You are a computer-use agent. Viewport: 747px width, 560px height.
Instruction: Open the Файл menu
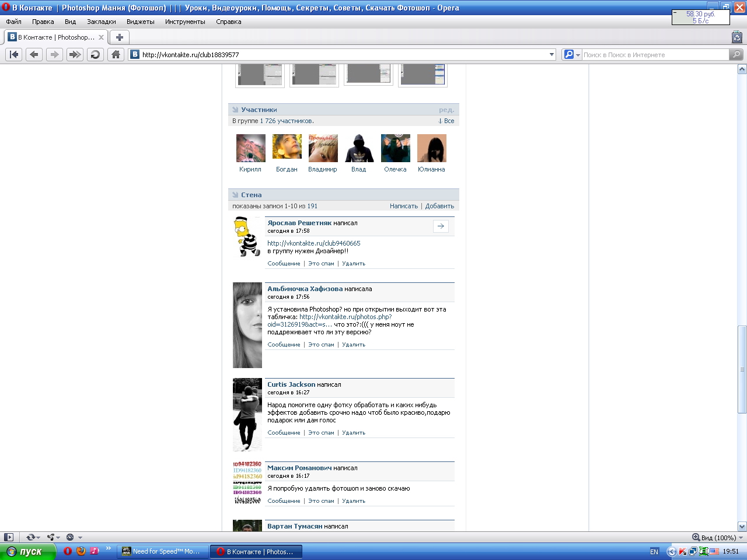13,22
